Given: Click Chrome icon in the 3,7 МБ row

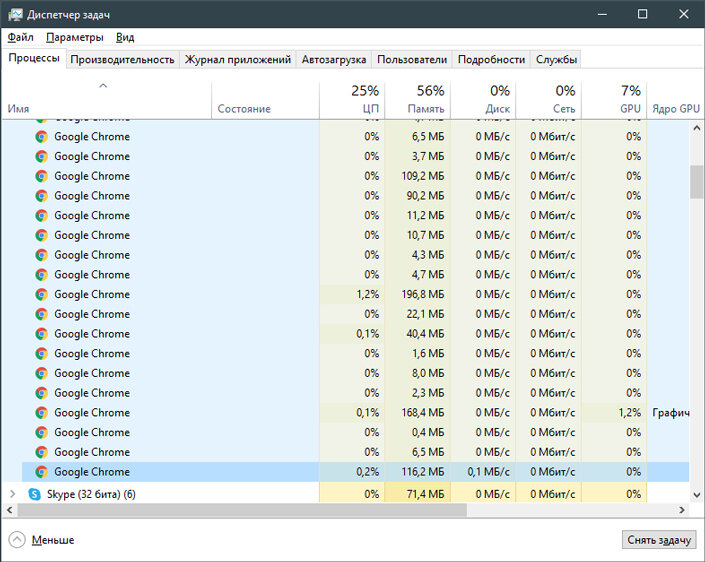Looking at the screenshot, I should (41, 156).
